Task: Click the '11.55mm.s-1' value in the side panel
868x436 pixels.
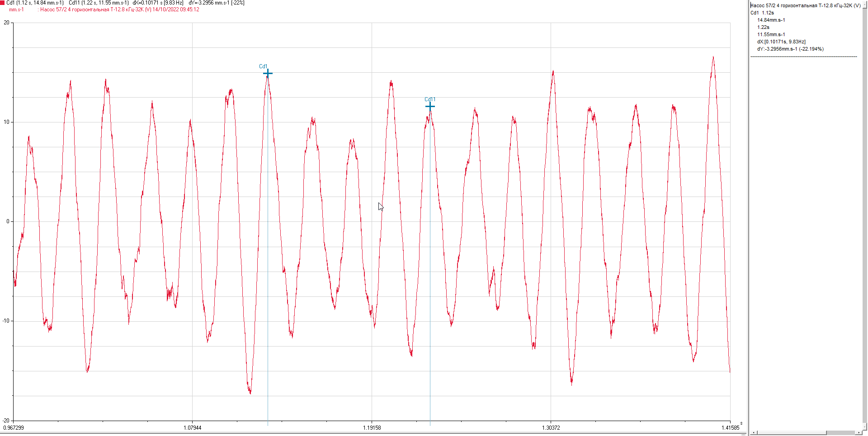Action: click(771, 34)
